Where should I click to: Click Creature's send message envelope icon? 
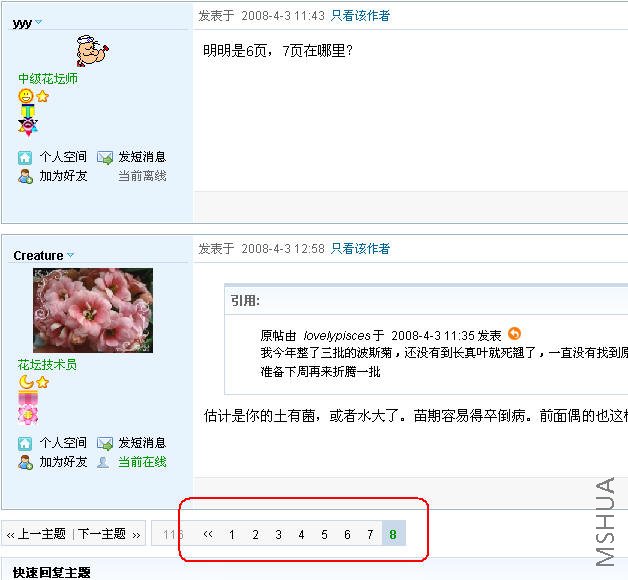(x=105, y=443)
